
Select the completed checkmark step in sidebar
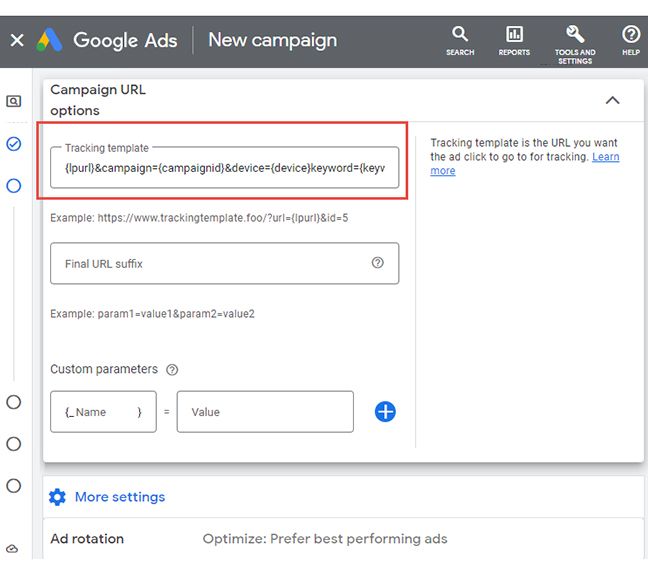13,144
